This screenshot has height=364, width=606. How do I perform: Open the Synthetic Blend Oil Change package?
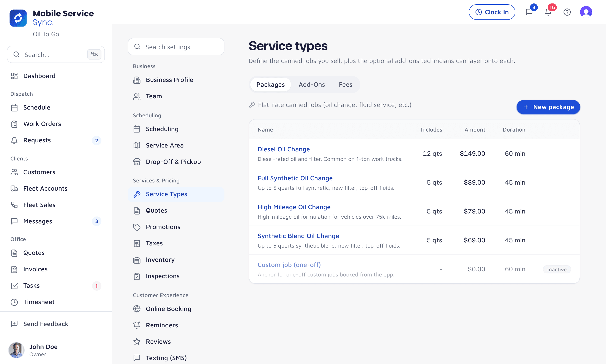298,236
